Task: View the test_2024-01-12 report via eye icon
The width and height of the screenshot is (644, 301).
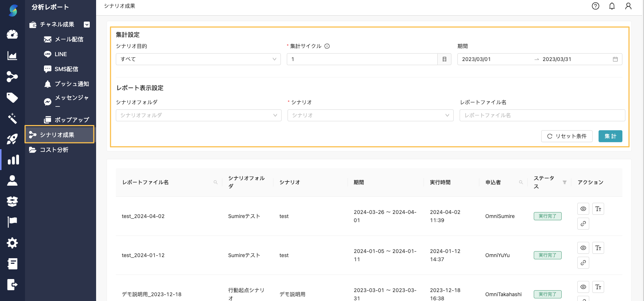Action: [583, 248]
